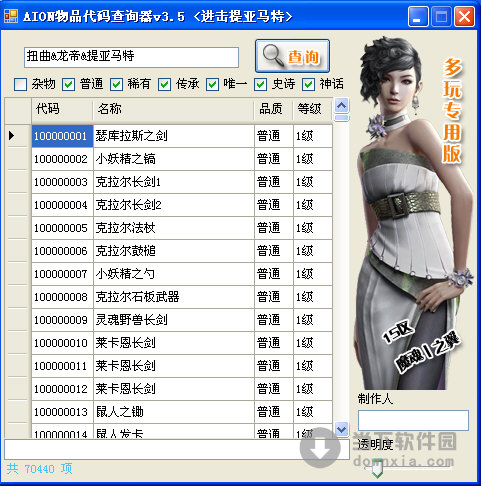Click name cell 灵魂野兽长剑
This screenshot has height=486, width=481.
tap(174, 320)
